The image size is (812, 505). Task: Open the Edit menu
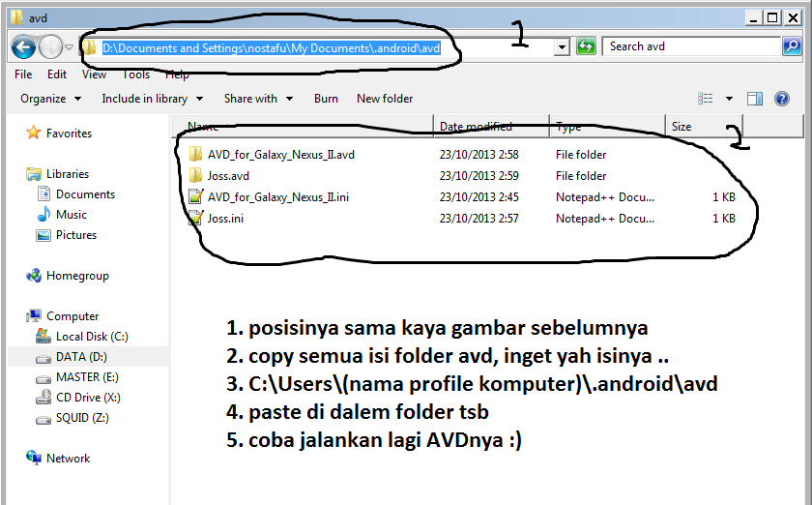(57, 74)
